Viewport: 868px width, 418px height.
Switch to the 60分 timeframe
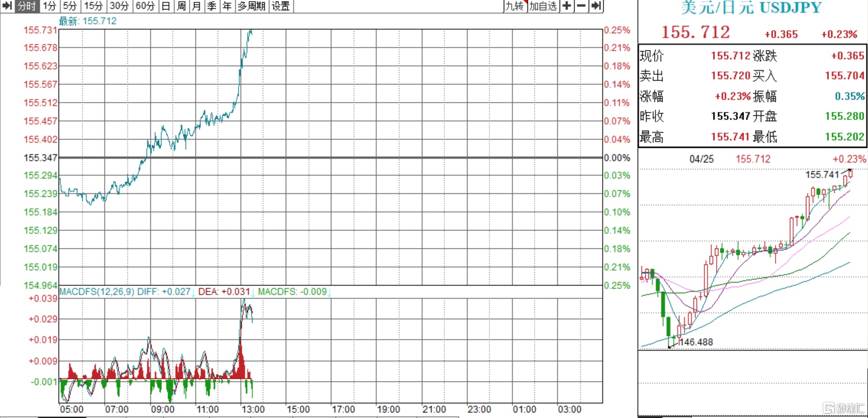pos(145,6)
